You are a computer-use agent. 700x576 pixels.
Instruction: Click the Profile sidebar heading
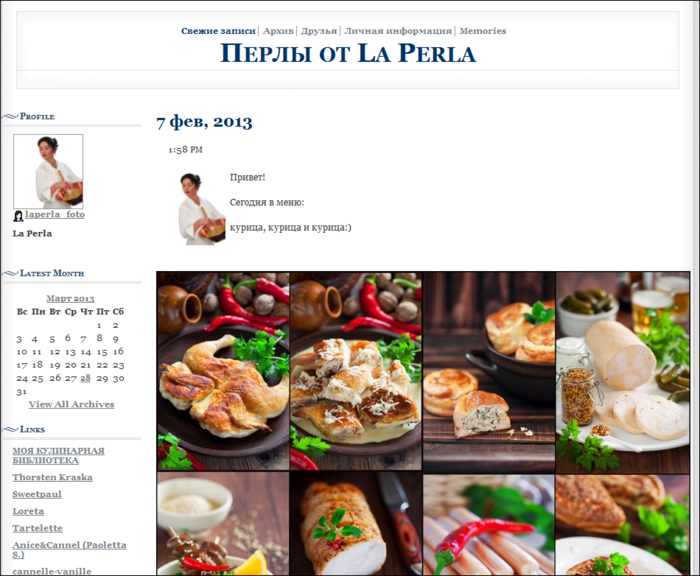pyautogui.click(x=37, y=117)
